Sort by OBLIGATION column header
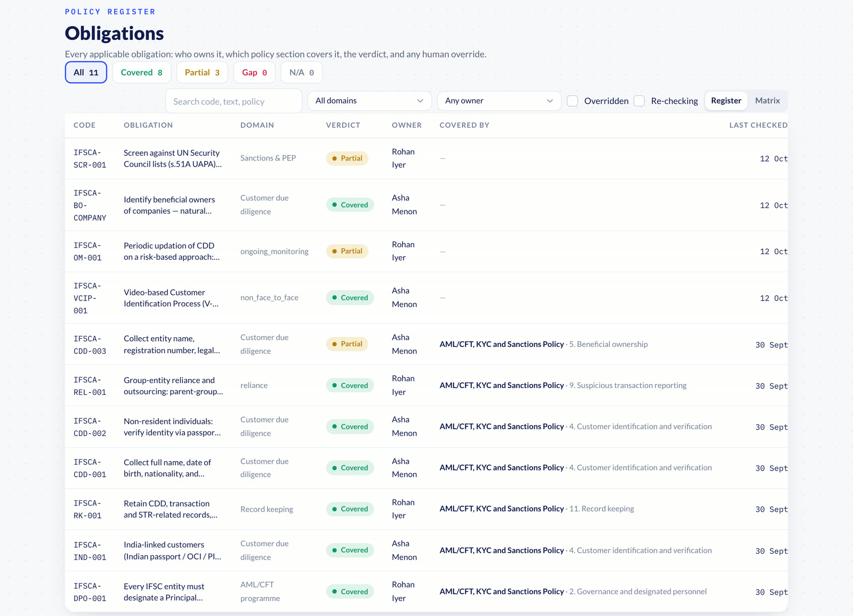Viewport: 853px width, 616px height. [148, 125]
